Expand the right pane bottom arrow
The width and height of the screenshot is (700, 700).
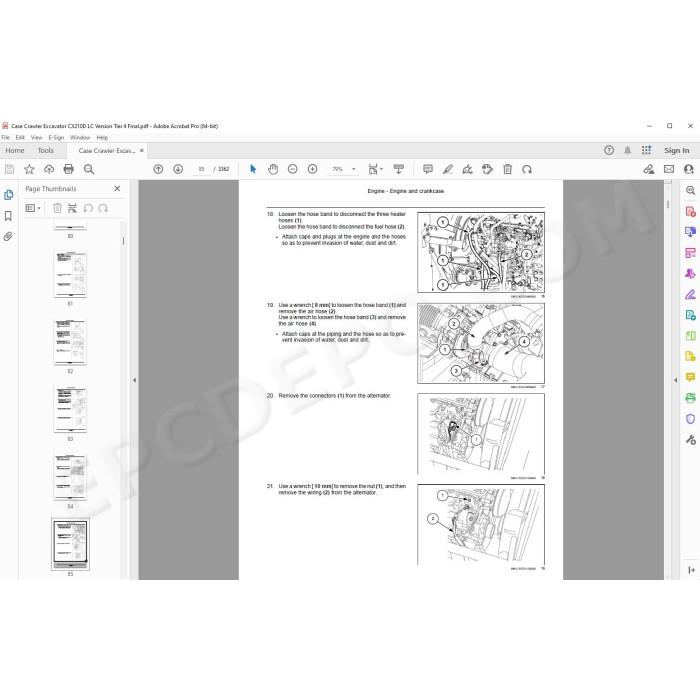coord(691,570)
